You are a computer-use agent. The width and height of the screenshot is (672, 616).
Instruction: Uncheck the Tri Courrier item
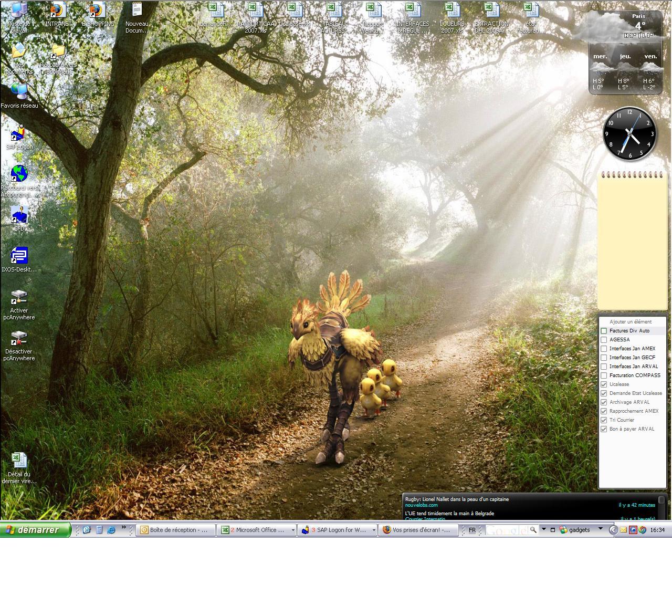(x=604, y=420)
